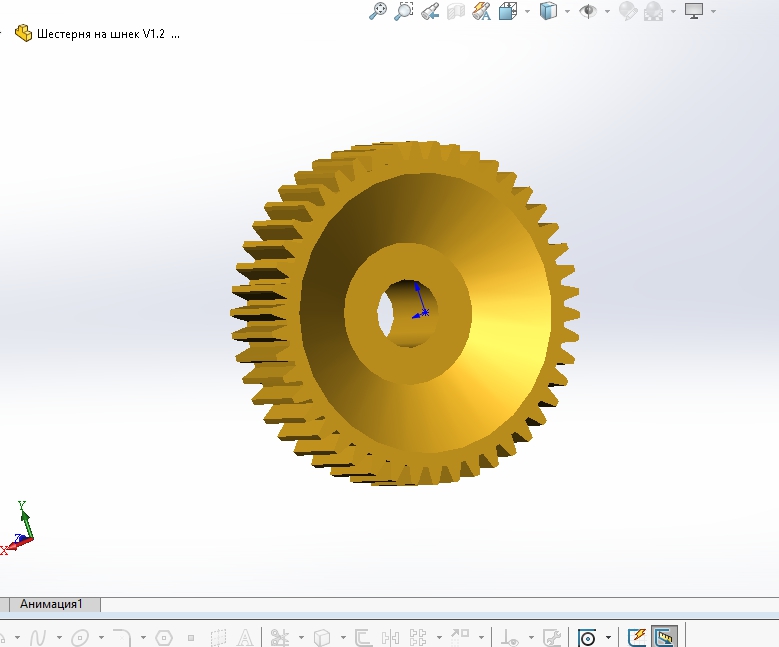Switch to the Анимация1 tab
779x647 pixels.
coord(51,604)
